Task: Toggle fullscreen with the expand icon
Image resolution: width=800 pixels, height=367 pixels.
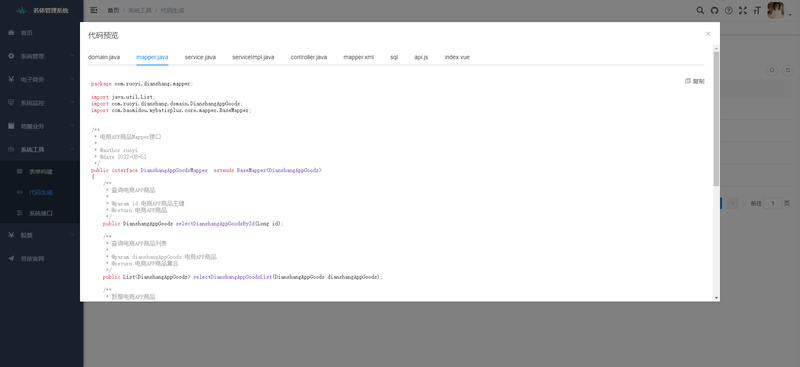Action: click(743, 10)
